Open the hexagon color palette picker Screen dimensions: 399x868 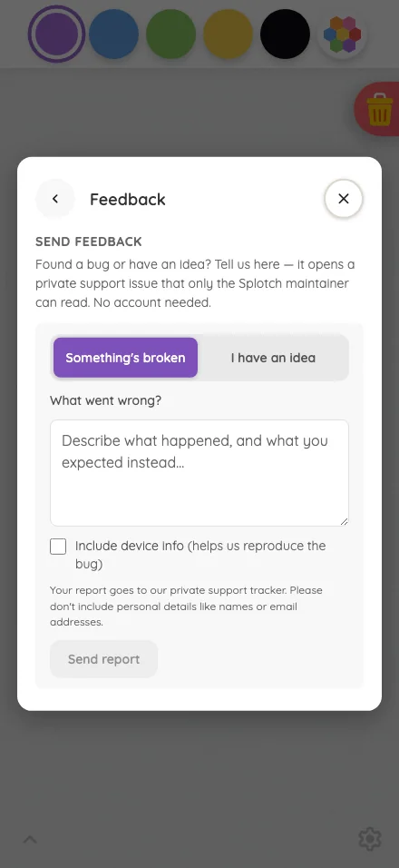(x=343, y=34)
